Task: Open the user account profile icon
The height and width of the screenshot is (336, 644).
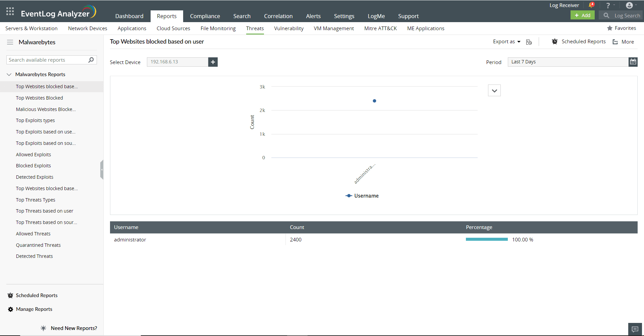Action: pyautogui.click(x=629, y=5)
